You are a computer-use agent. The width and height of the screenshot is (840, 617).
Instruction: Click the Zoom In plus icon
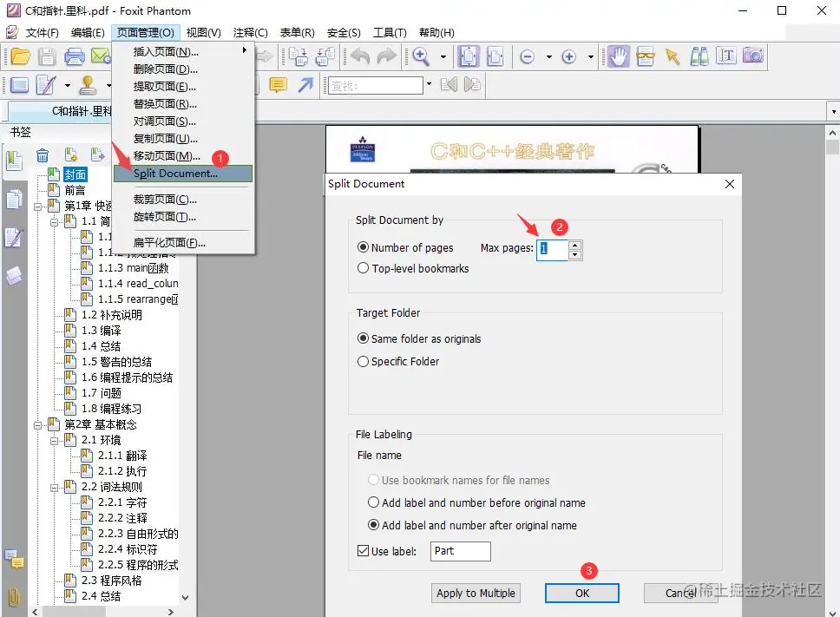point(569,56)
